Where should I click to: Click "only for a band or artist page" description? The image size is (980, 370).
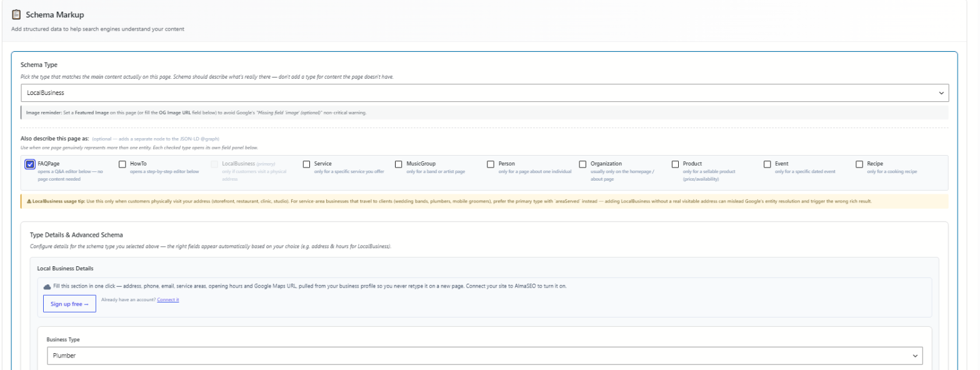click(436, 172)
